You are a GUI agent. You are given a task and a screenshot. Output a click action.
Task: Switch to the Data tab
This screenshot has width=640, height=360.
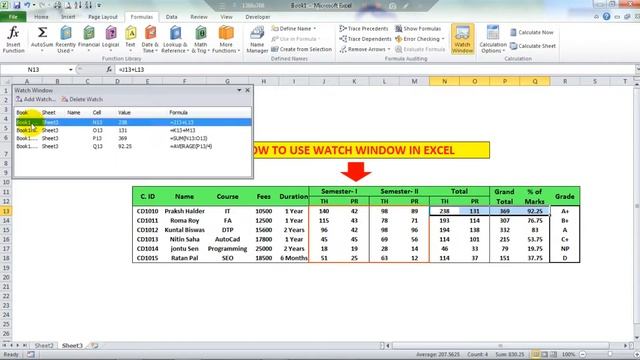171,17
